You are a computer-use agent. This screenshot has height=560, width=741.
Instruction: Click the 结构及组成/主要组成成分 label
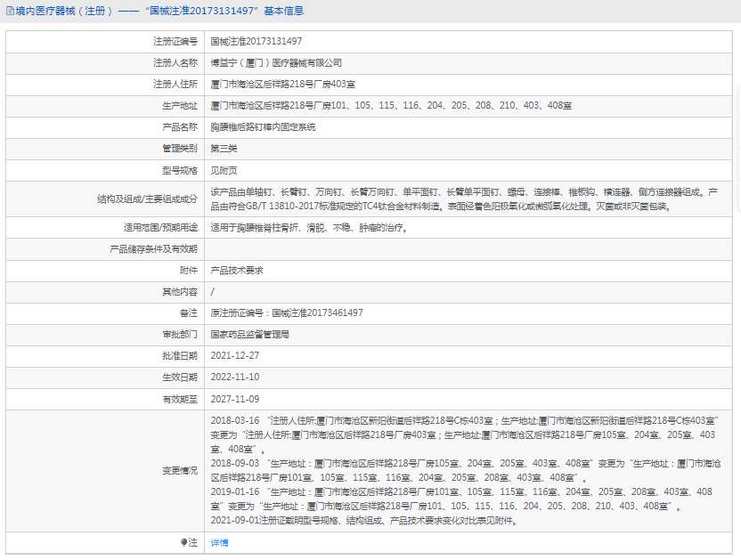pos(147,199)
